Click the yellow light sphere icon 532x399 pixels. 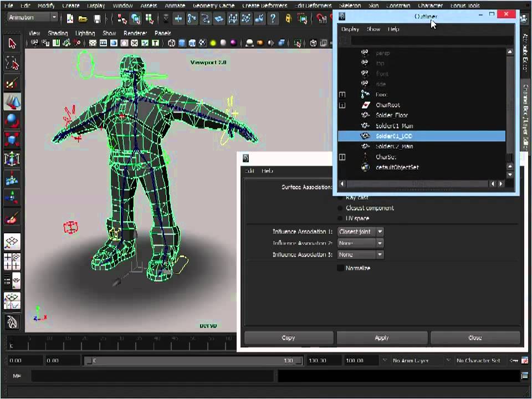[213, 43]
